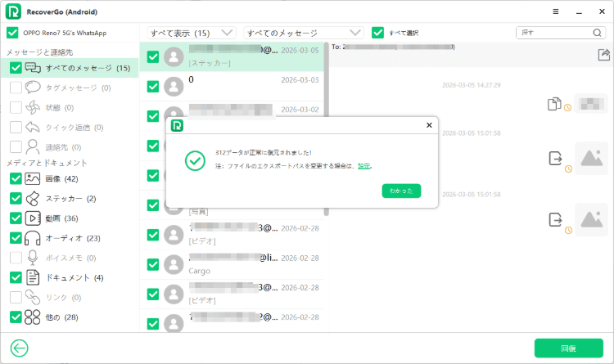
Task: Click the images picture icon
Action: point(33,179)
